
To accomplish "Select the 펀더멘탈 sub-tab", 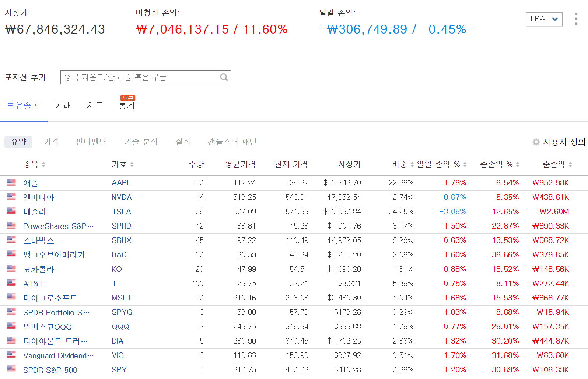I will pyautogui.click(x=91, y=142).
